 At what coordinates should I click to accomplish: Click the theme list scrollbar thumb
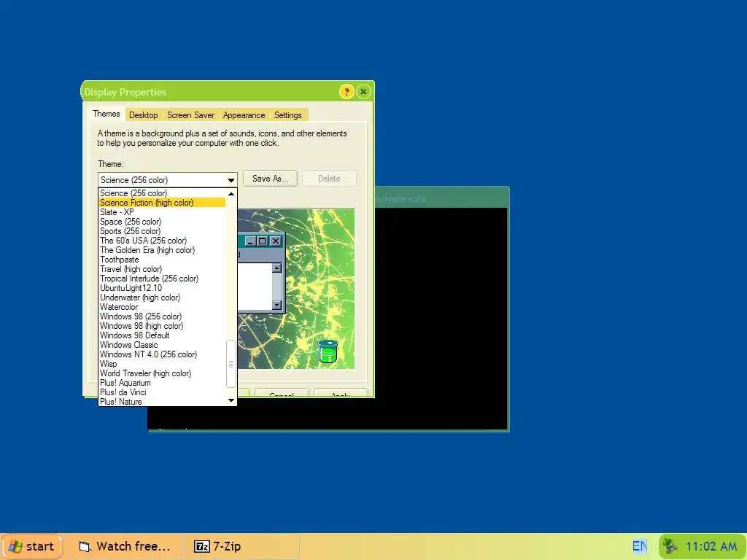tap(231, 364)
